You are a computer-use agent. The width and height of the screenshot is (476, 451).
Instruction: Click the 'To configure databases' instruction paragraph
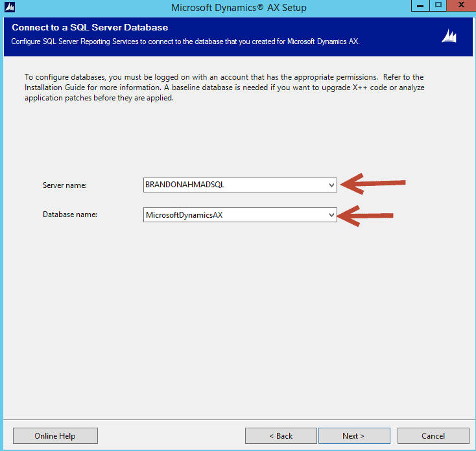[x=224, y=87]
